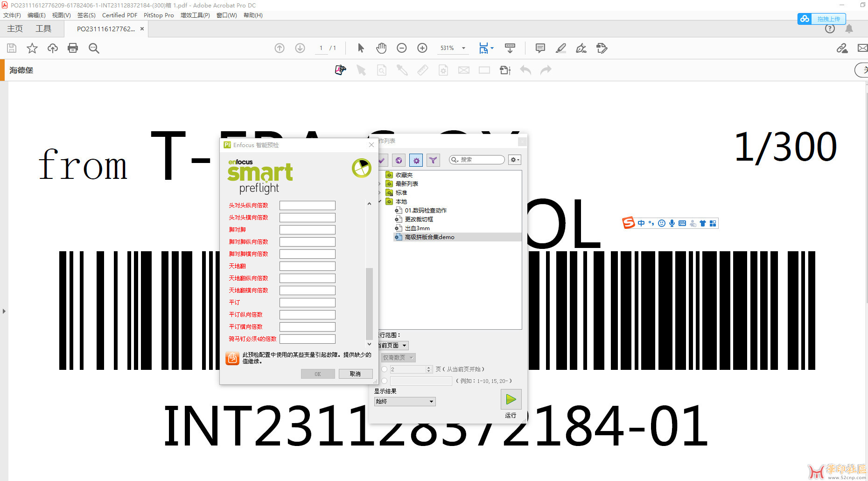Click the bookmark star icon

(32, 48)
